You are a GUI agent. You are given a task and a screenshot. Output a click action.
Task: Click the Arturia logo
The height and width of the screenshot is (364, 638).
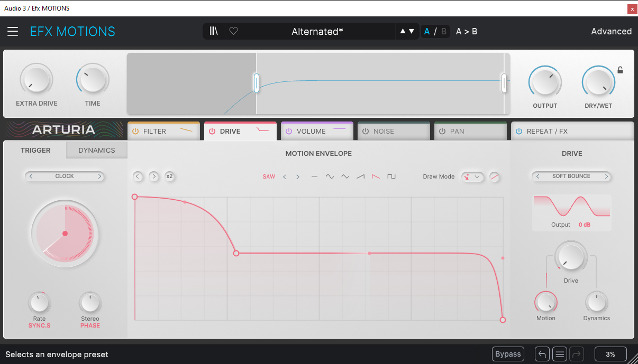pyautogui.click(x=63, y=130)
